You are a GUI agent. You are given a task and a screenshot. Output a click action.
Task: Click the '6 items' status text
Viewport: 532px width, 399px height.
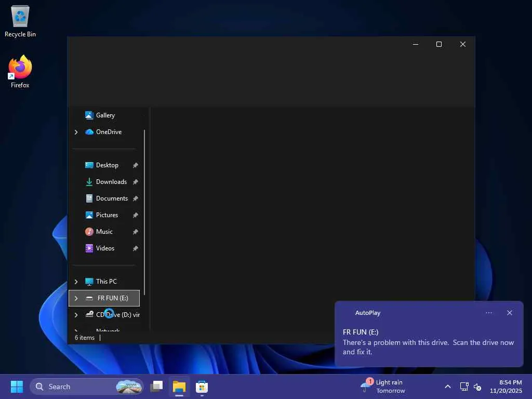(x=85, y=338)
